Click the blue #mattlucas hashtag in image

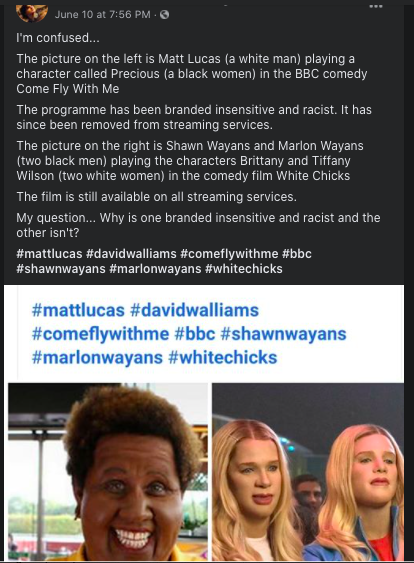(78, 310)
